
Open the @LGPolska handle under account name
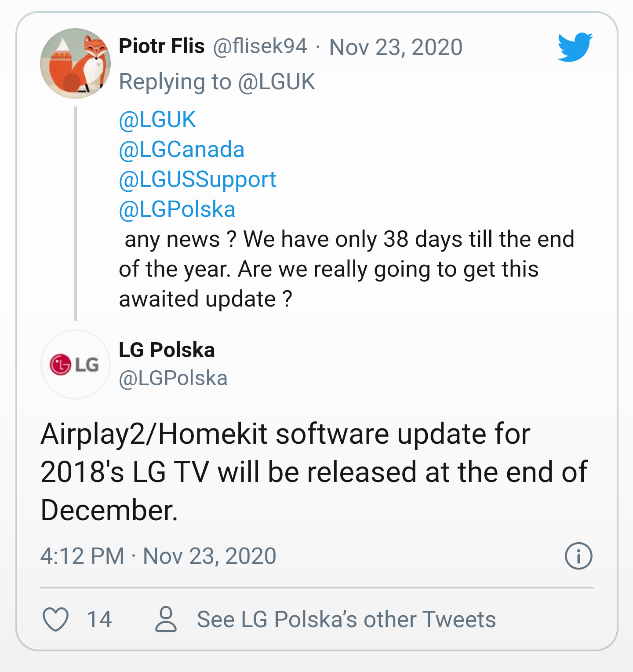173,378
